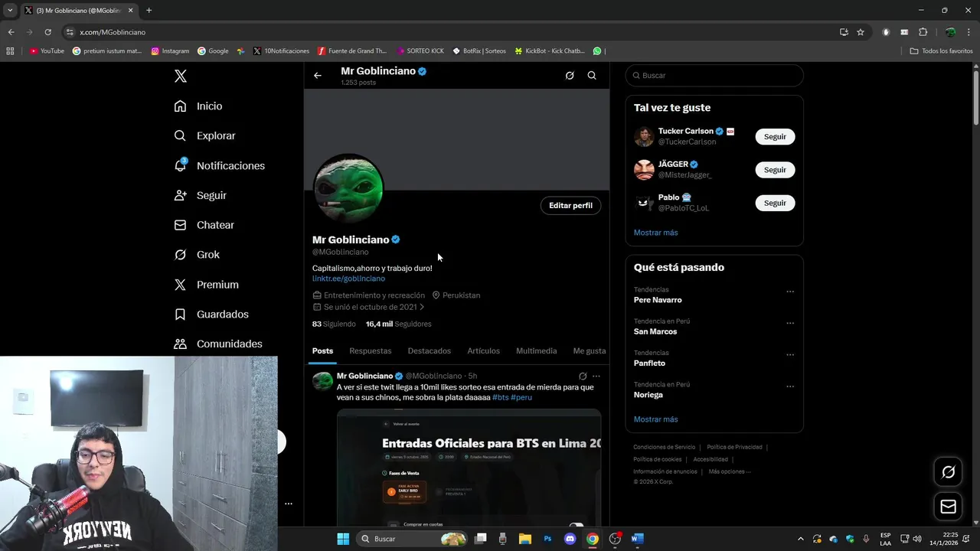Click the Grok icon in the profile header

click(570, 75)
